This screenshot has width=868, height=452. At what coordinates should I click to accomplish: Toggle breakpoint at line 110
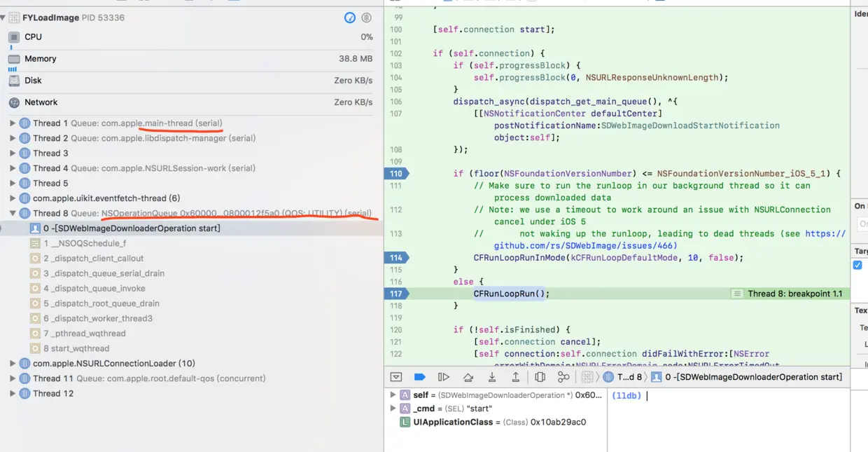click(396, 173)
